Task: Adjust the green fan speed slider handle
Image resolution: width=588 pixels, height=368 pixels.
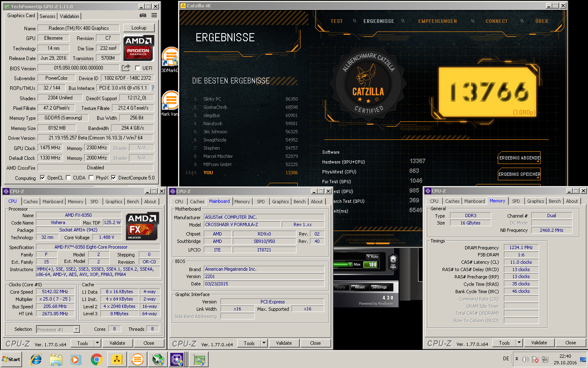Action: 350,264
